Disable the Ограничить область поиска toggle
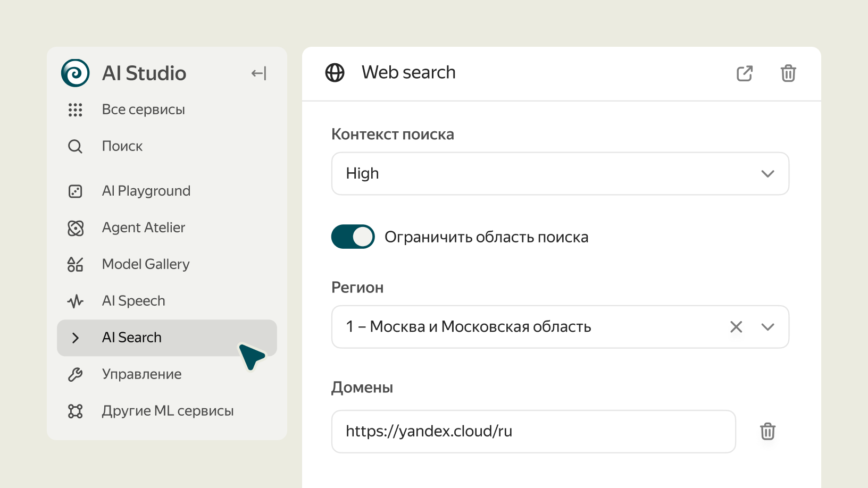Image resolution: width=868 pixels, height=488 pixels. (353, 237)
